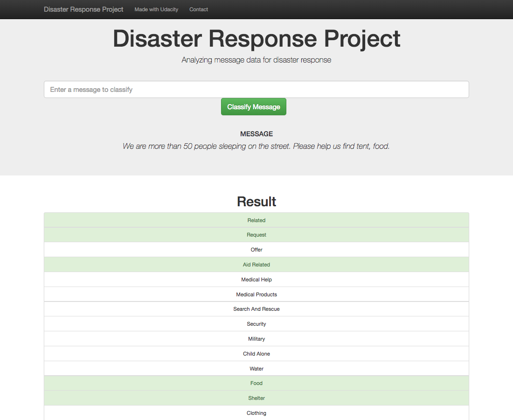Open the Contact navbar link
The width and height of the screenshot is (513, 420).
click(199, 9)
